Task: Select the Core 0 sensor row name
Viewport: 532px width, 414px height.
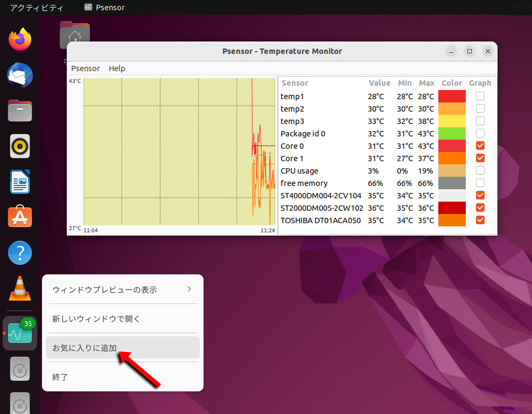Action: 292,146
